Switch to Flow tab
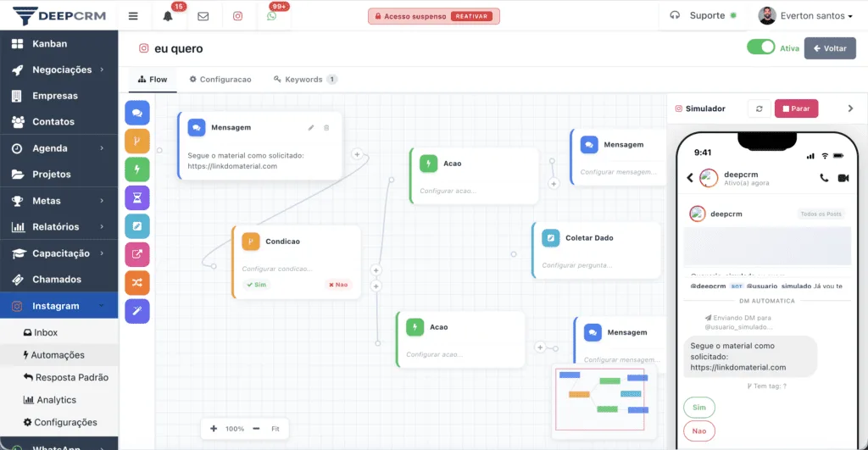The height and width of the screenshot is (450, 868). (x=153, y=80)
